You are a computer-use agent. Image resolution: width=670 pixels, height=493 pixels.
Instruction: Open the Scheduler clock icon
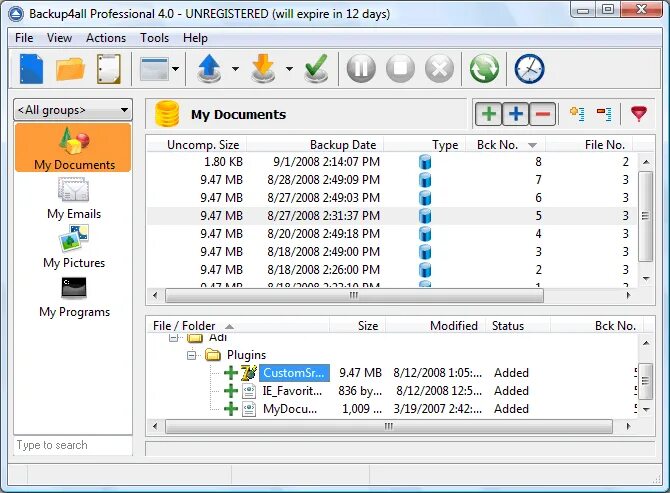click(x=529, y=68)
